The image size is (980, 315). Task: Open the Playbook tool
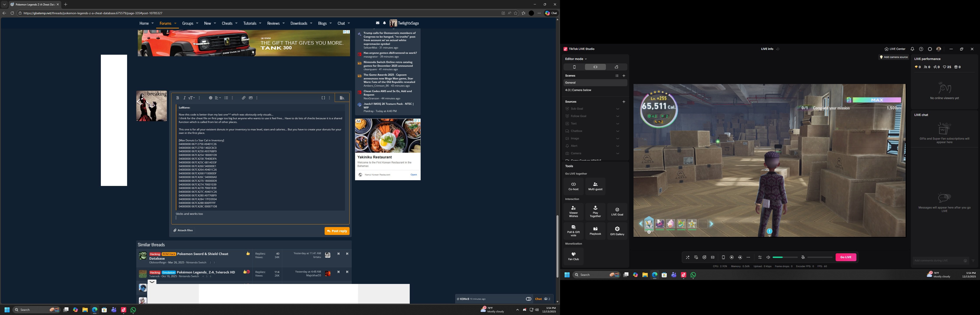tap(595, 231)
